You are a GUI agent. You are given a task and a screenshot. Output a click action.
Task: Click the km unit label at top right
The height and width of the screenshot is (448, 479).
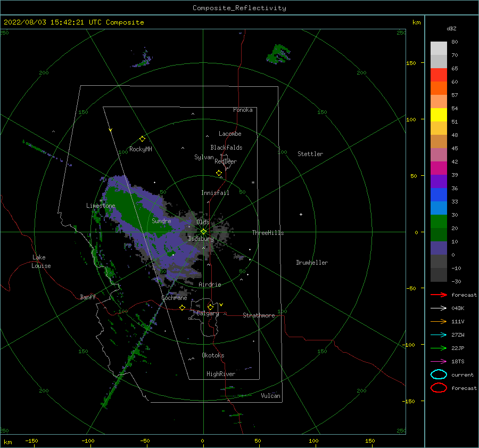click(x=416, y=22)
